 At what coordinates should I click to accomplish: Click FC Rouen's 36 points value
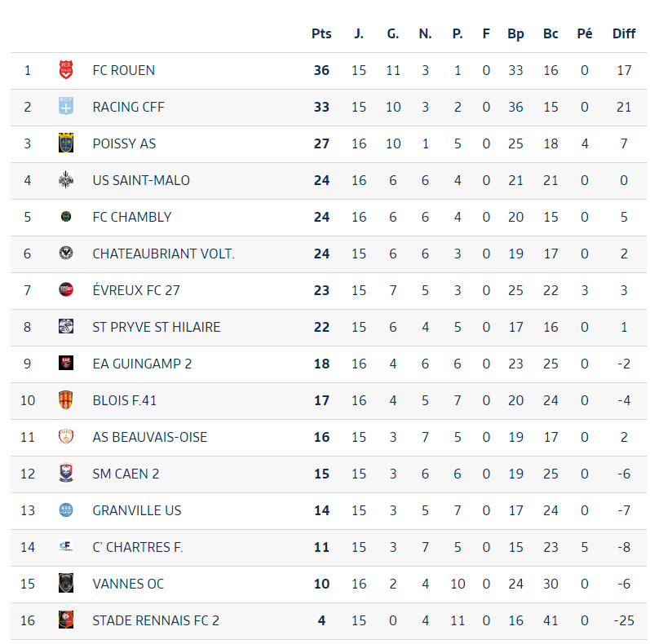[x=321, y=70]
